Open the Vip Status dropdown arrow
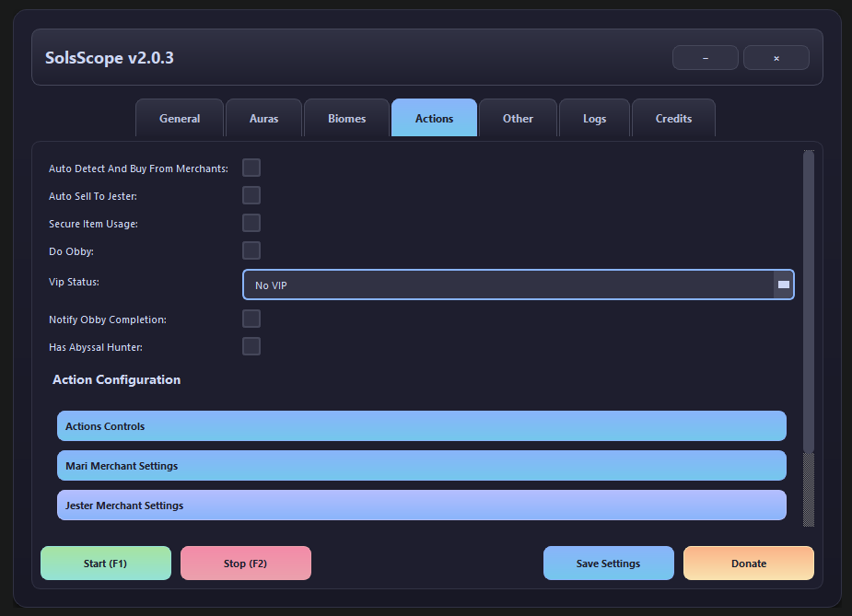The height and width of the screenshot is (616, 852). click(x=783, y=285)
